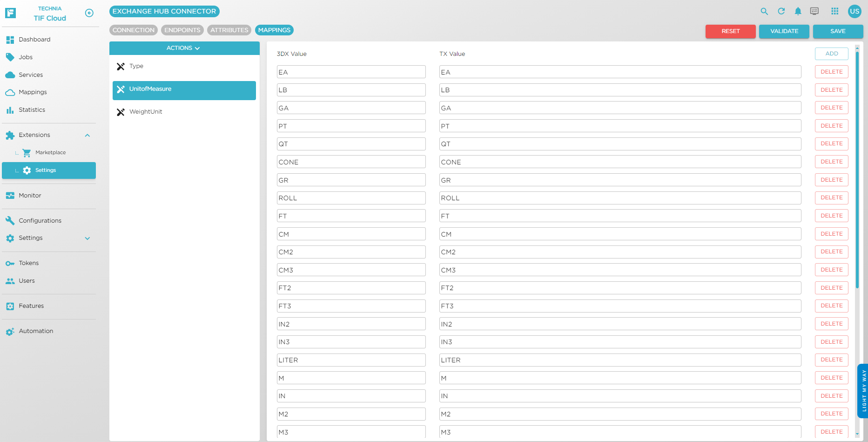The height and width of the screenshot is (442, 868).
Task: Collapse sidebar with the back arrow icon
Action: coord(89,13)
